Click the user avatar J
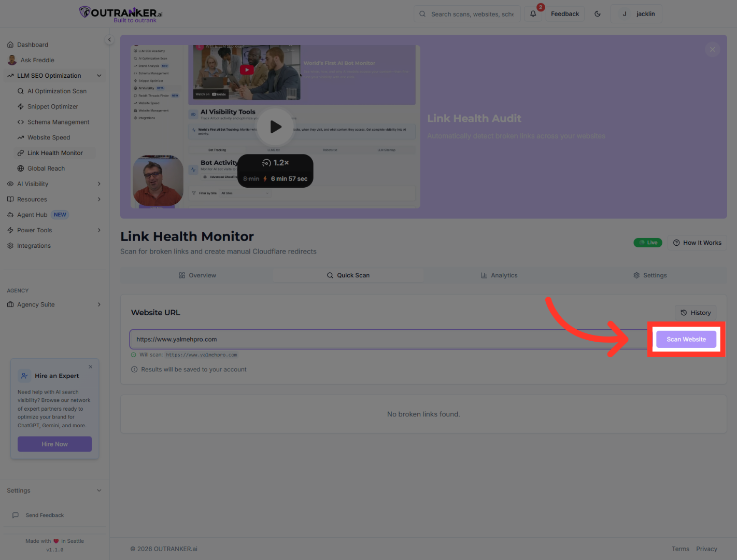This screenshot has width=737, height=560. (625, 14)
